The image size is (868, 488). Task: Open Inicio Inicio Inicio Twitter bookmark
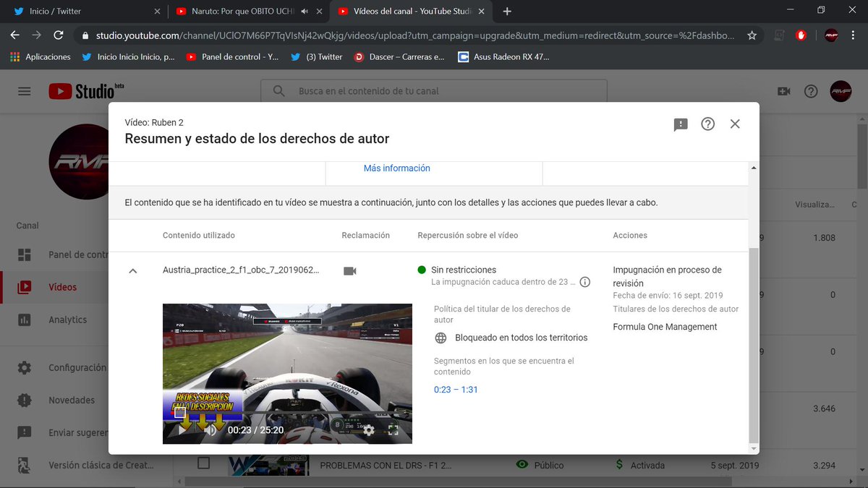tap(128, 56)
